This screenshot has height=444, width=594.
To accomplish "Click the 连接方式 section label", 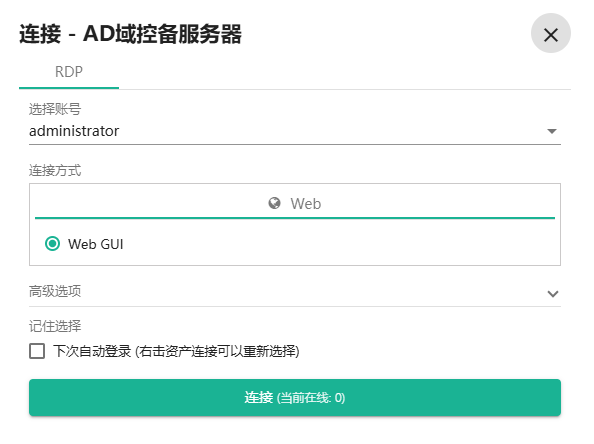I will tap(55, 170).
